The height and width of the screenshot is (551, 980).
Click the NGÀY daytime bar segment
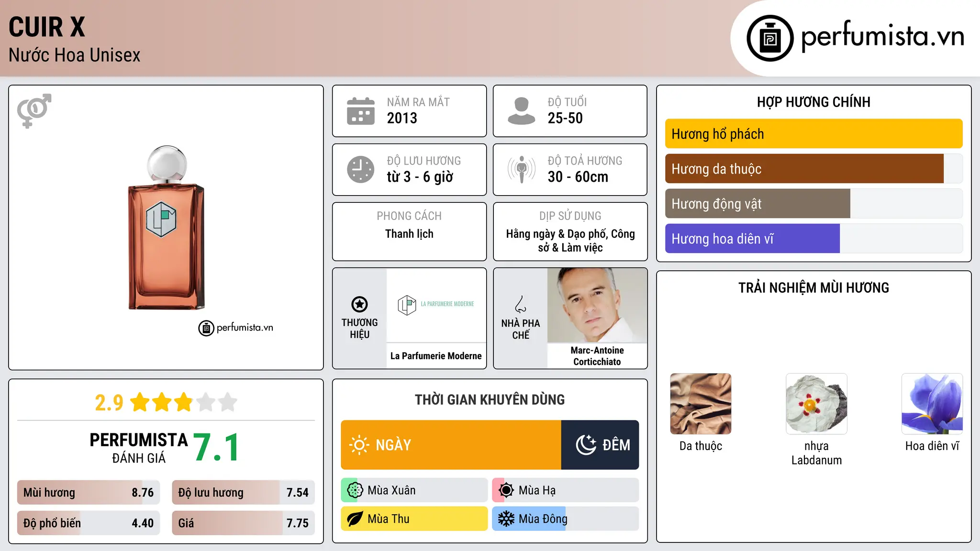pyautogui.click(x=451, y=445)
